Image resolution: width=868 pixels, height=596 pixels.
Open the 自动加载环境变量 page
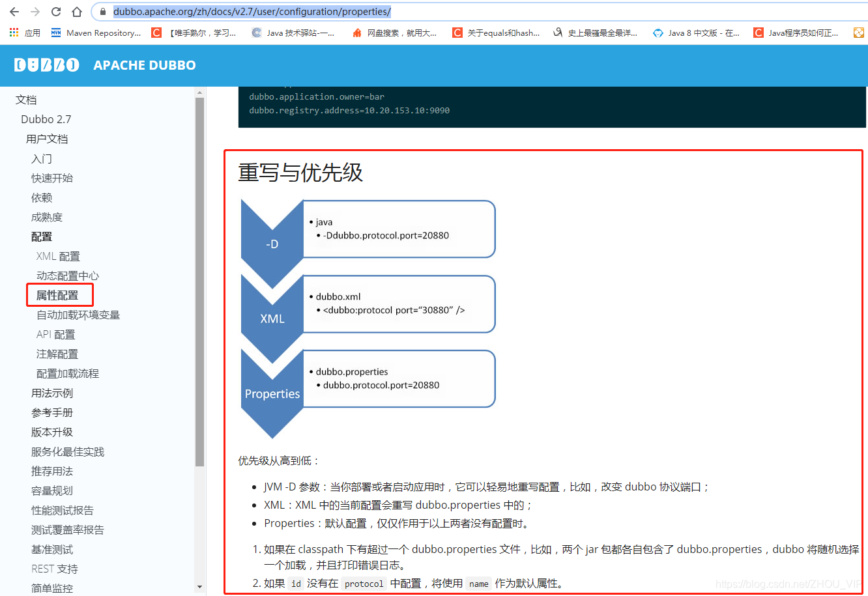(78, 315)
